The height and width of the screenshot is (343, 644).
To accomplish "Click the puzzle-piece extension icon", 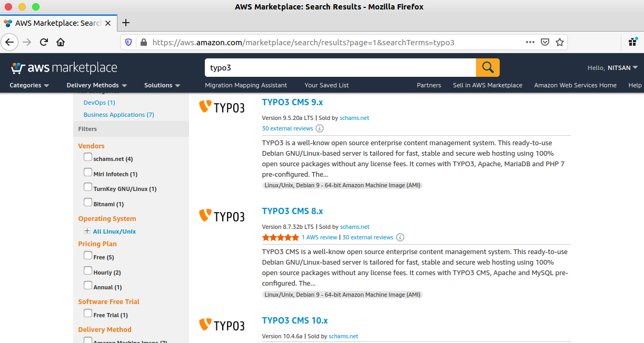I will click(x=632, y=42).
